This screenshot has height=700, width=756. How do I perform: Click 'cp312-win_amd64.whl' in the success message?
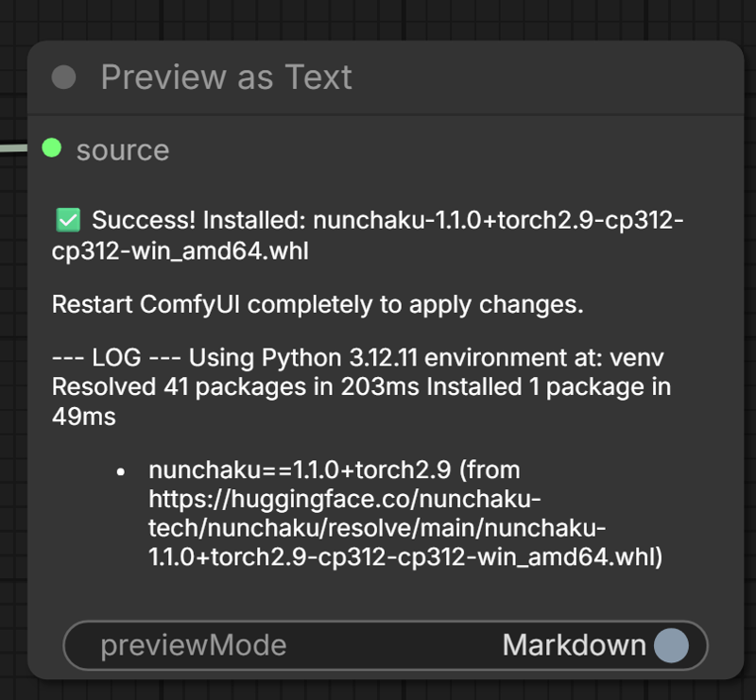coord(180,252)
